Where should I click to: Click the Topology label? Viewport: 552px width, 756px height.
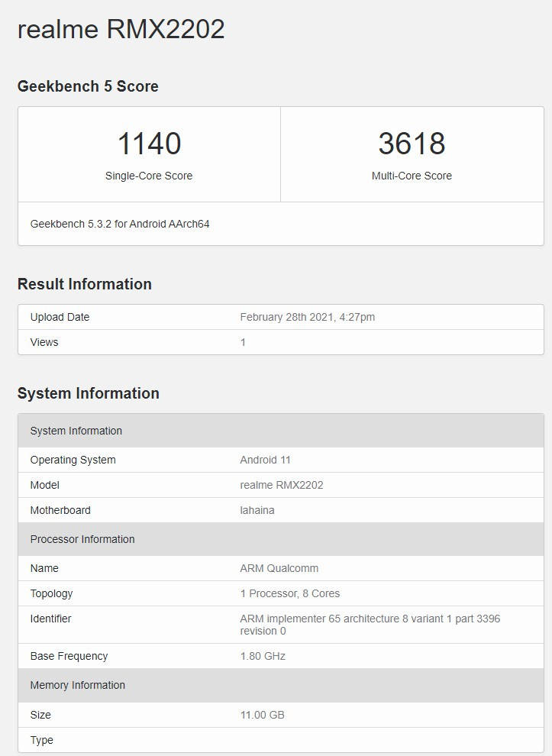click(x=51, y=593)
